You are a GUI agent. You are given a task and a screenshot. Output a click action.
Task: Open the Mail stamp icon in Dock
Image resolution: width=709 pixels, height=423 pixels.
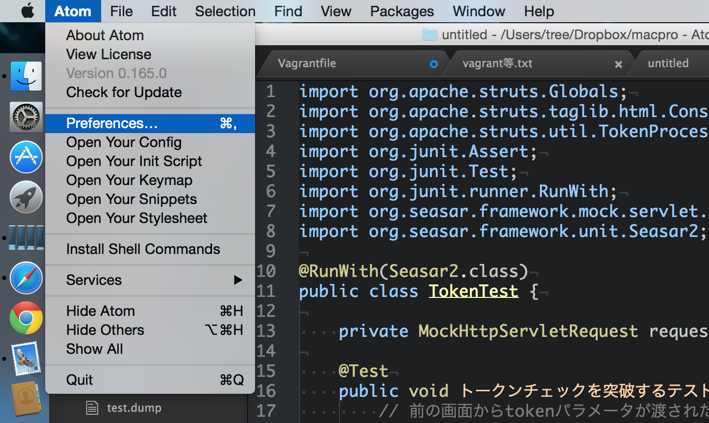[x=26, y=359]
